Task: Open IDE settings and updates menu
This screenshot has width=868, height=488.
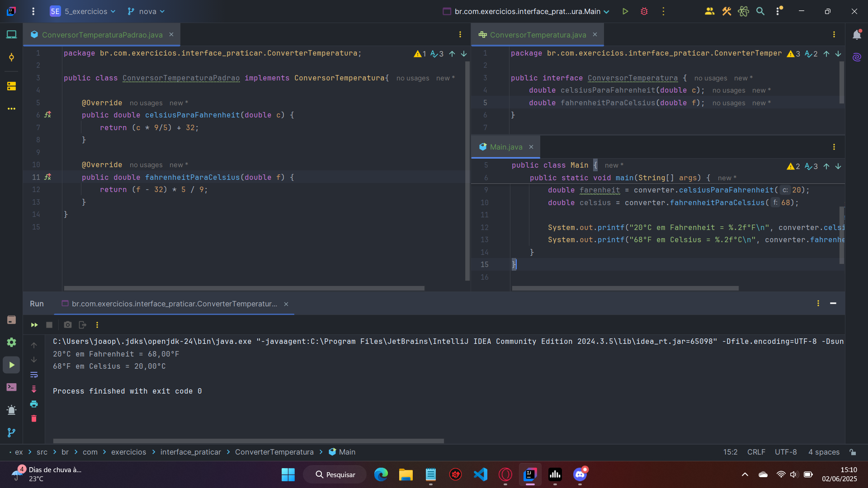Action: 778,11
